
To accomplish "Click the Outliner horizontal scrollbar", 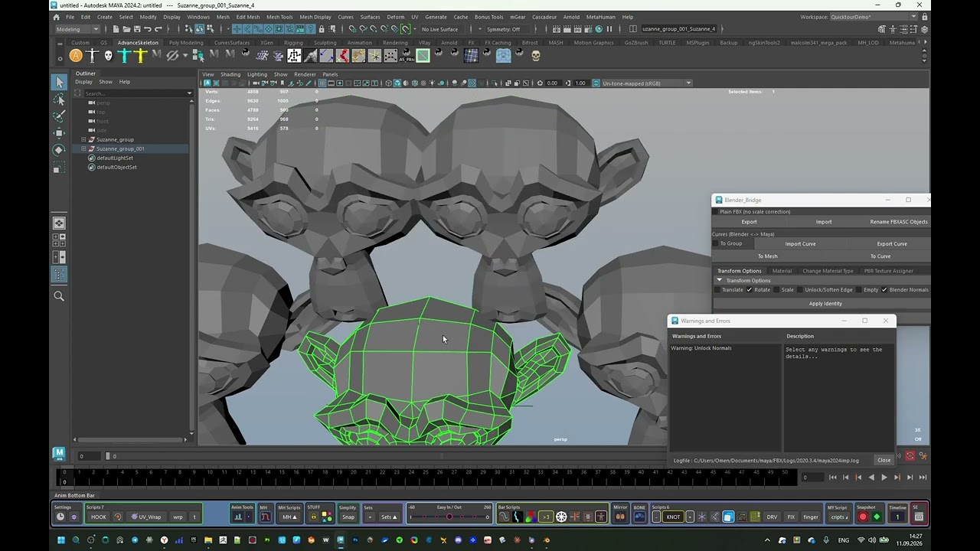I will (130, 439).
